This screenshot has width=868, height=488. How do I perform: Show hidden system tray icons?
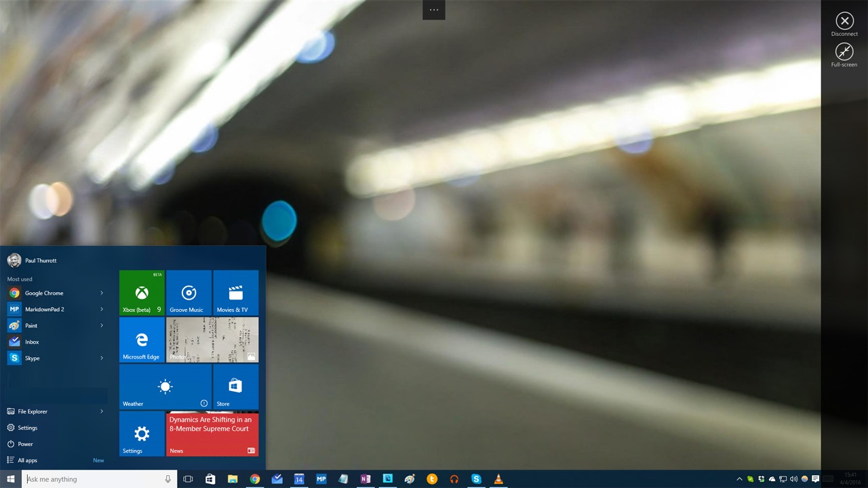pyautogui.click(x=739, y=479)
